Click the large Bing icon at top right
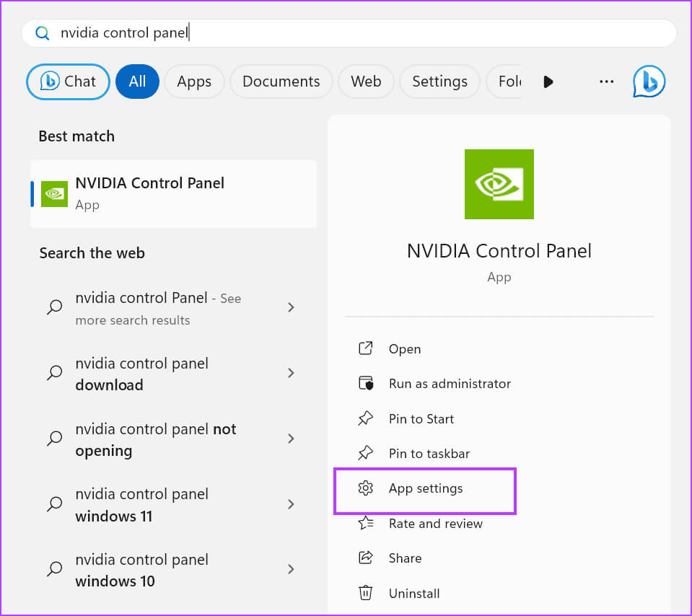The image size is (692, 616). [x=649, y=82]
